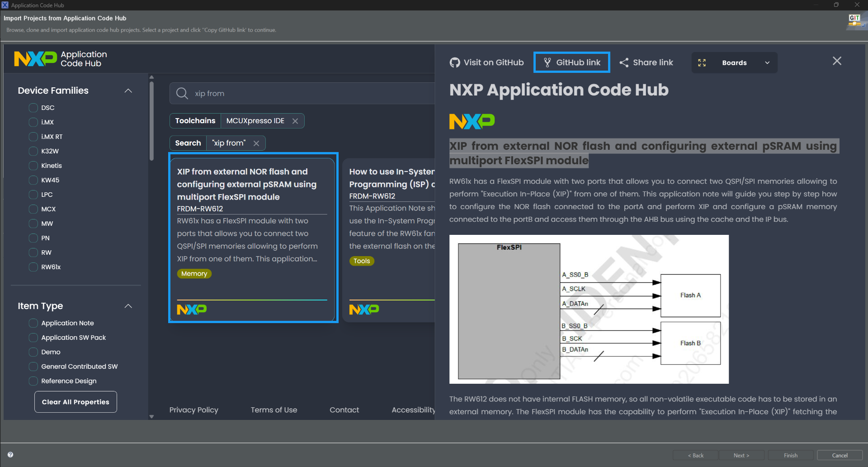Select the RW61x device family checkbox

click(x=33, y=267)
